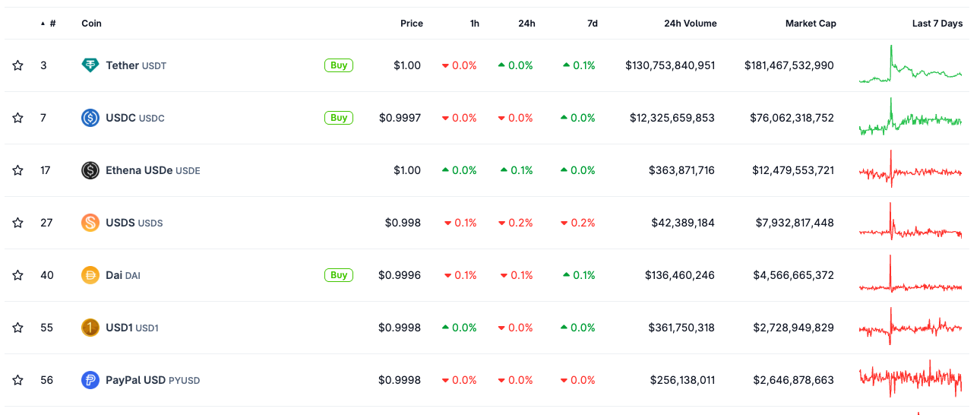Click the USDS coin logo icon

click(90, 223)
